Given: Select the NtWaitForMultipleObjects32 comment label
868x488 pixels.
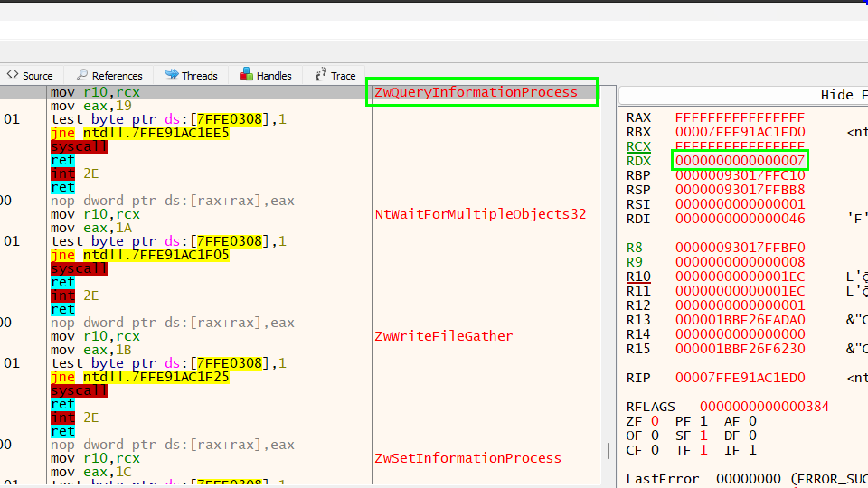Looking at the screenshot, I should pyautogui.click(x=480, y=214).
